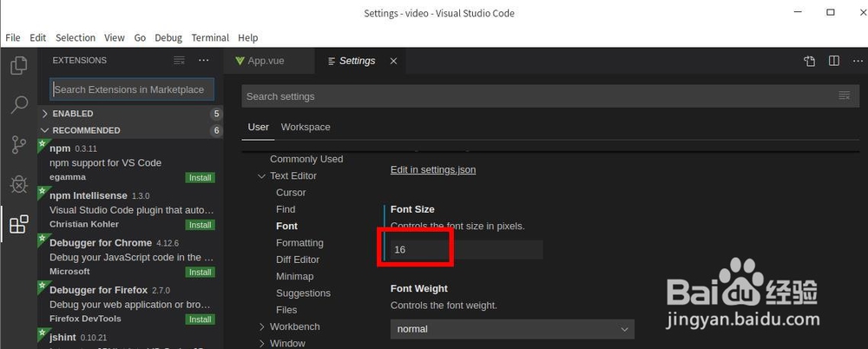Close the Settings editor tab
Viewport: 868px width, 349px height.
[x=393, y=61]
